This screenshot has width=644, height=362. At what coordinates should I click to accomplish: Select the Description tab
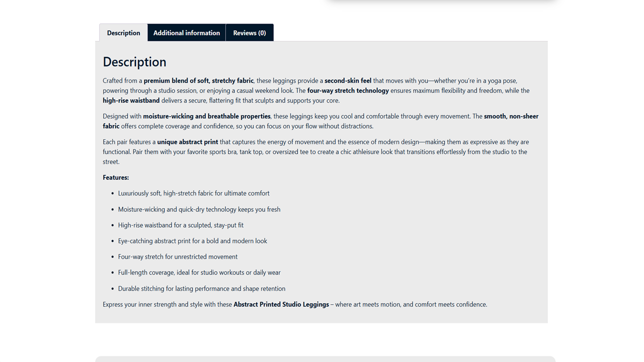point(123,33)
